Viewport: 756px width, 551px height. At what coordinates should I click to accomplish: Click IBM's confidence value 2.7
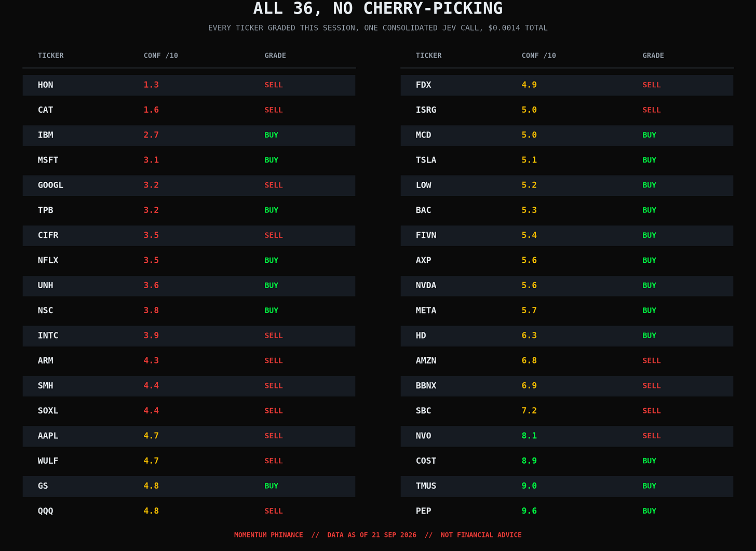pyautogui.click(x=151, y=135)
